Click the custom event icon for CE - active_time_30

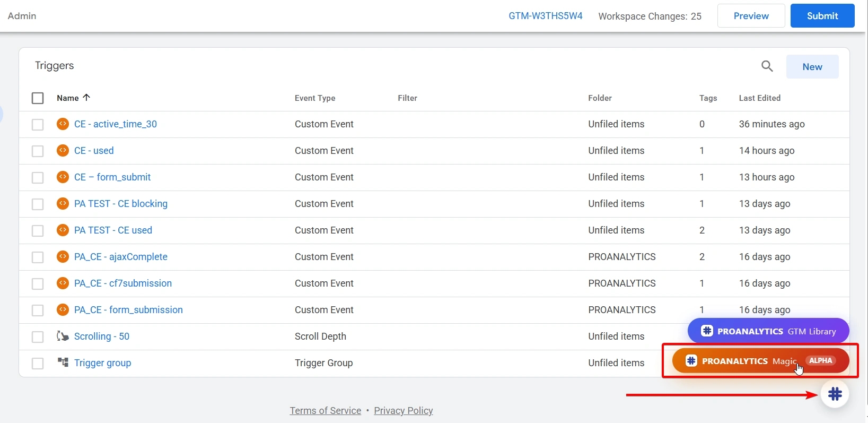coord(63,124)
